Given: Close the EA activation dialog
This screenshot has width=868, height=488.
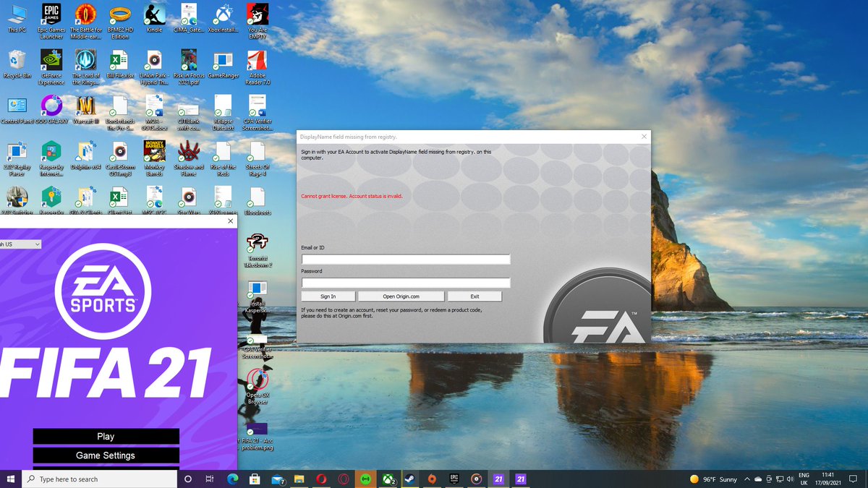Looking at the screenshot, I should click(644, 137).
